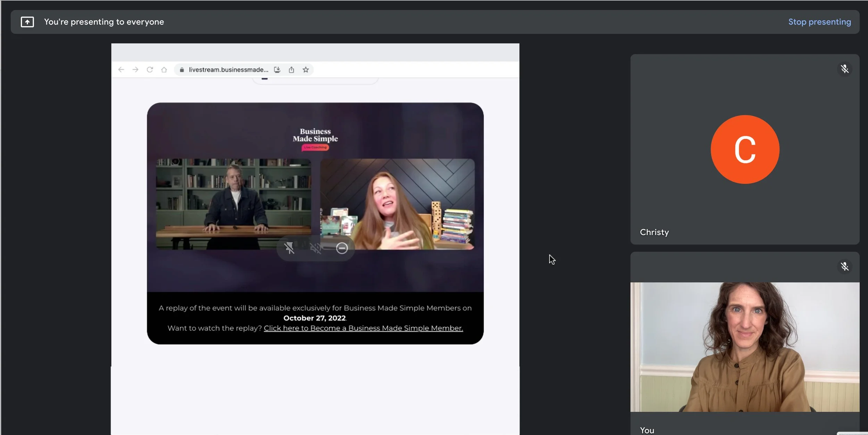
Task: Select your own video tile
Action: click(x=745, y=346)
